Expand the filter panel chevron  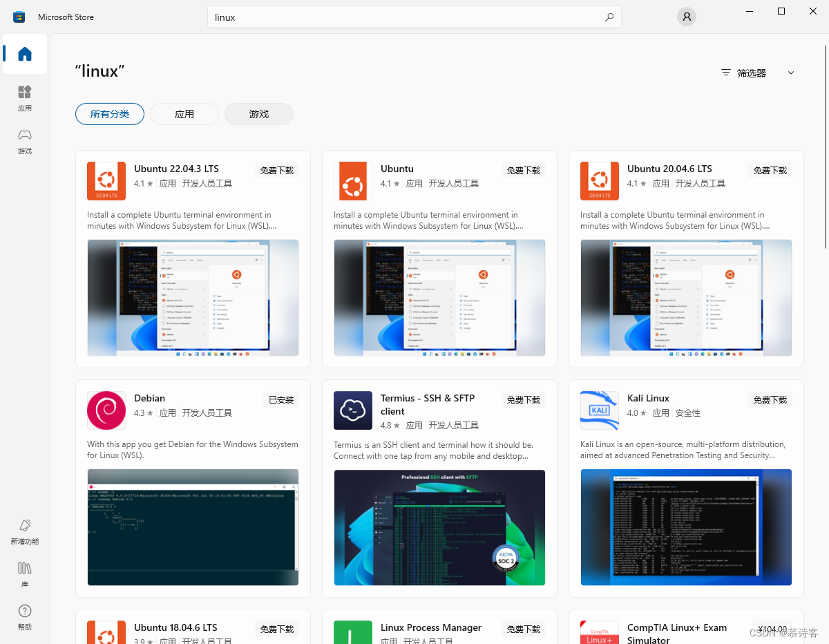pyautogui.click(x=791, y=73)
